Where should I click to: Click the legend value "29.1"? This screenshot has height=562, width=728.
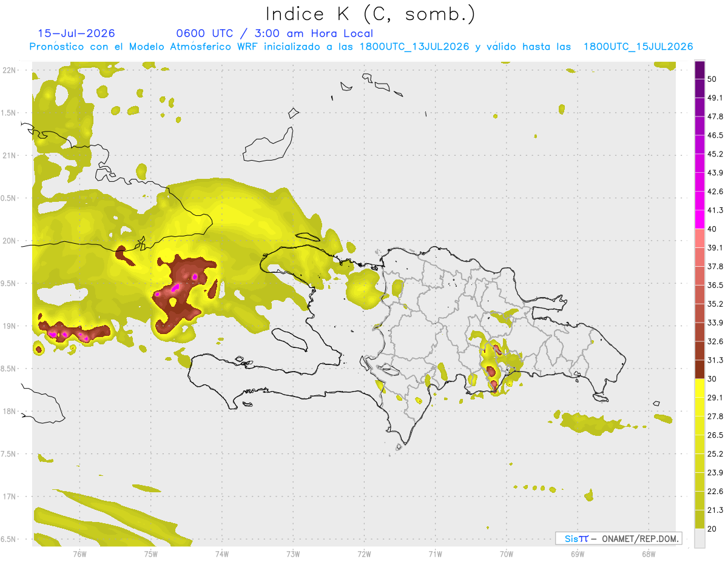(x=715, y=398)
